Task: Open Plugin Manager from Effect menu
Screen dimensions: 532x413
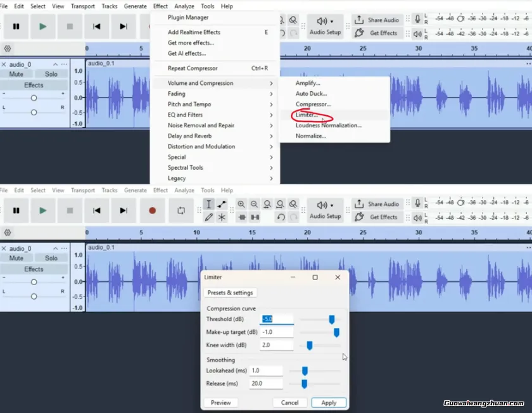Action: [188, 17]
